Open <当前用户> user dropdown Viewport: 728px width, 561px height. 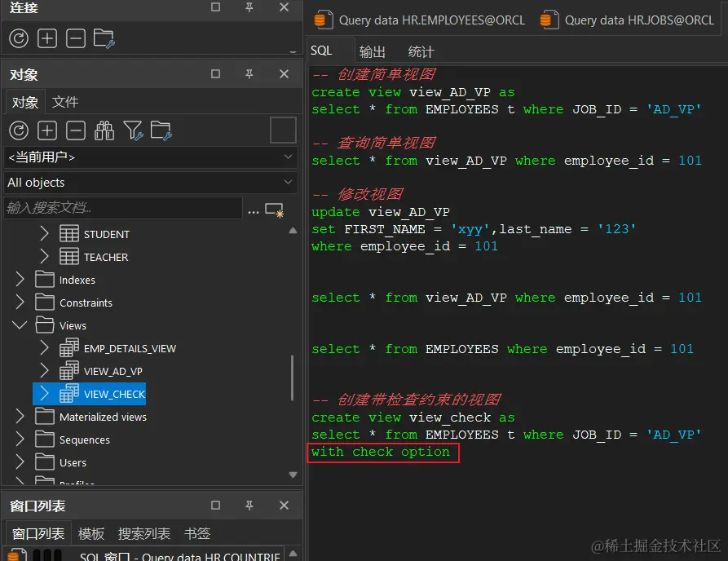(151, 157)
